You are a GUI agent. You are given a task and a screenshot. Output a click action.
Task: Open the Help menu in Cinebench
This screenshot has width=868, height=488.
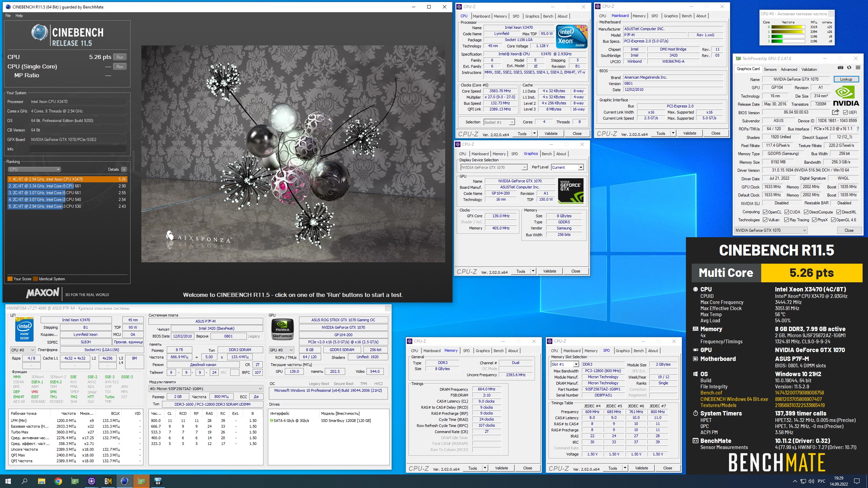point(19,16)
